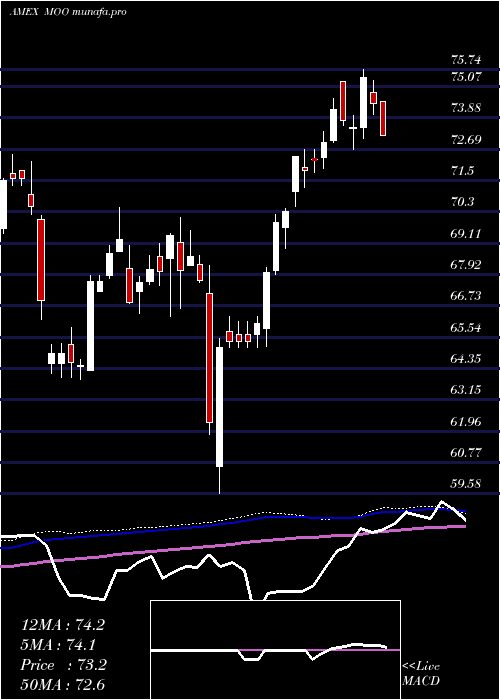Click the tall white candle with the lowest wick
500x700 pixels.
coord(219,416)
